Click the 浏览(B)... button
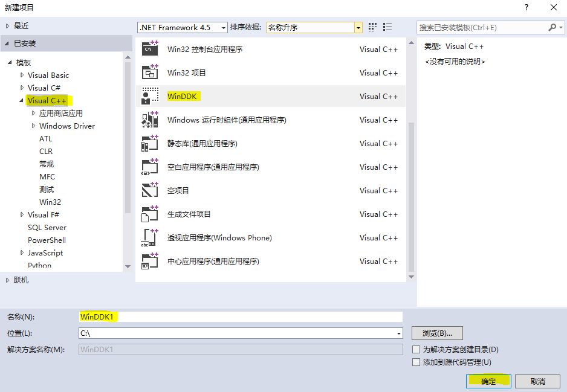This screenshot has width=567, height=392. 437,333
